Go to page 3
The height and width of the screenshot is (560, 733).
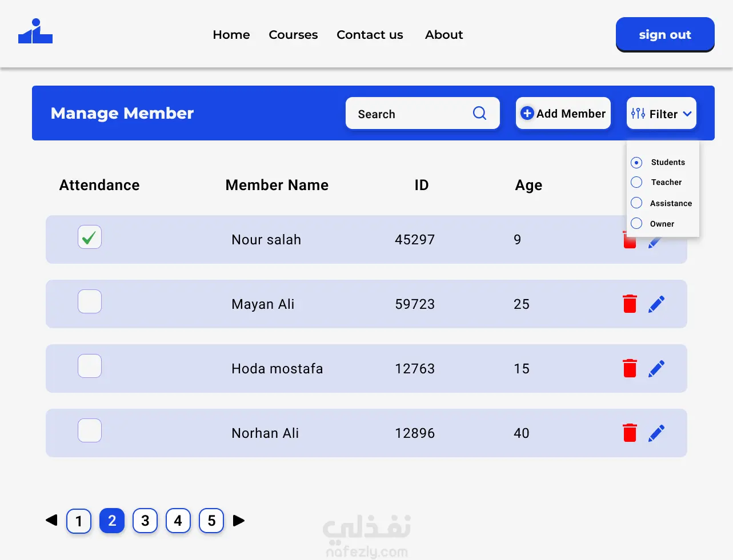pos(145,521)
